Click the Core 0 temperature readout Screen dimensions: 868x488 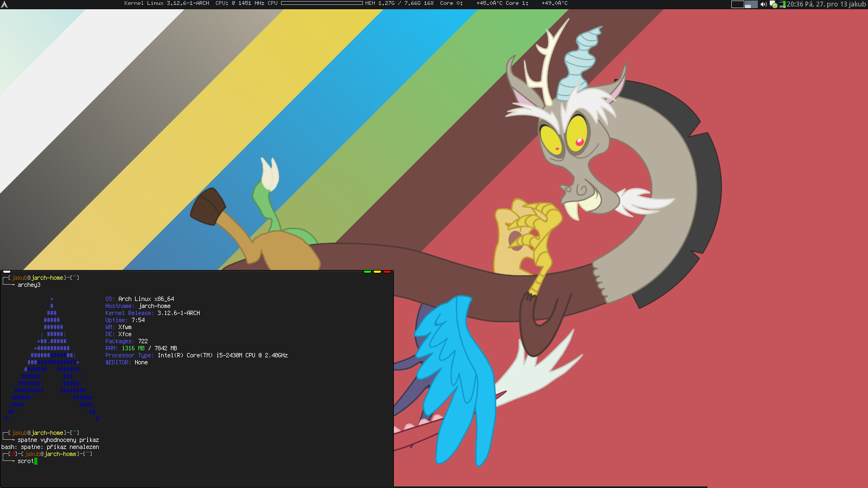coord(470,3)
